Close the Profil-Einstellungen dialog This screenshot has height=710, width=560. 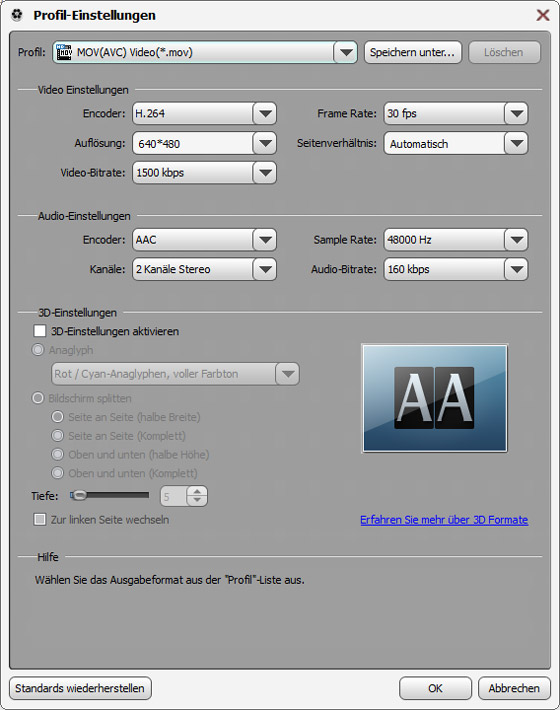(x=542, y=15)
